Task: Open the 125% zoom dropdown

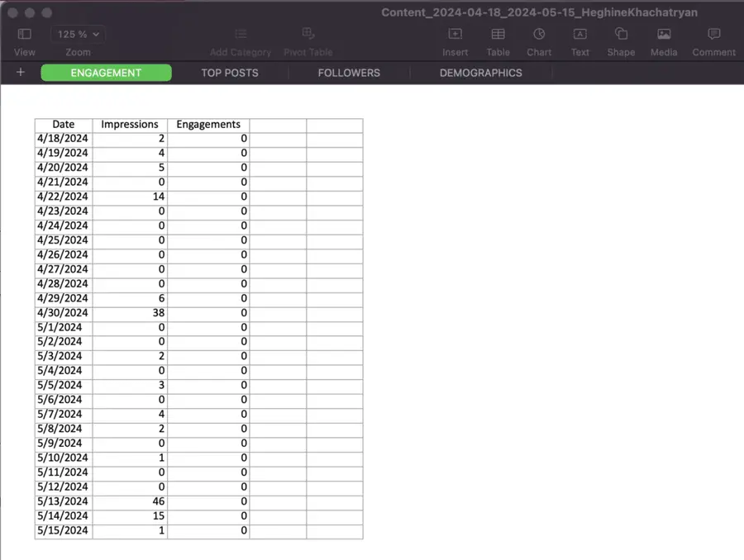Action: coord(77,34)
